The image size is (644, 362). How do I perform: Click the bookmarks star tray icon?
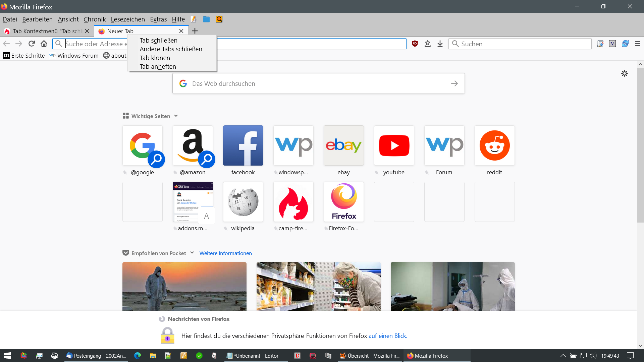pos(427,44)
